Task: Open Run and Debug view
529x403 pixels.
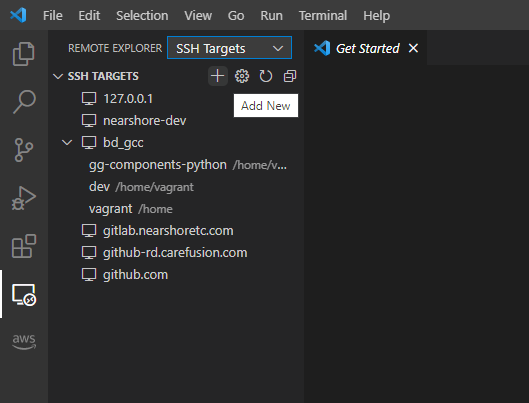Action: 24,198
